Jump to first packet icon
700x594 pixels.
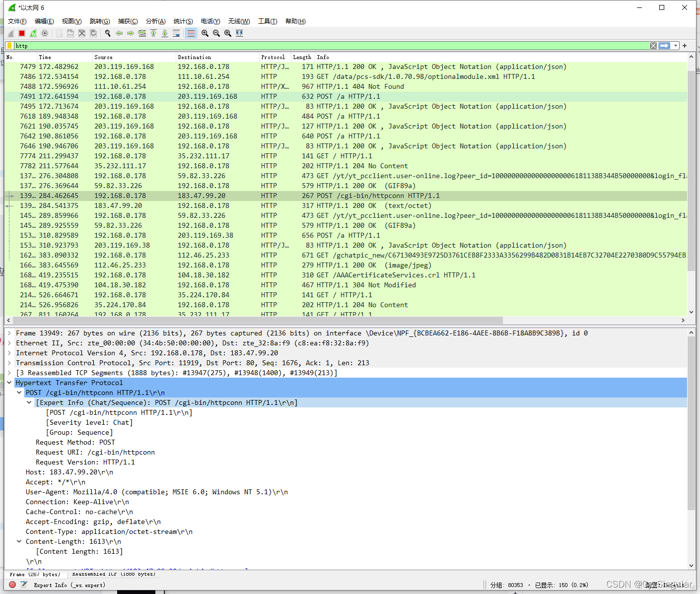(153, 33)
